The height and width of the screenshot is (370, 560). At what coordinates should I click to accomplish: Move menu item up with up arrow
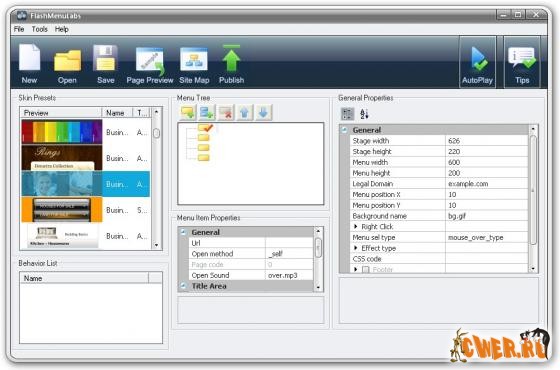pyautogui.click(x=244, y=112)
